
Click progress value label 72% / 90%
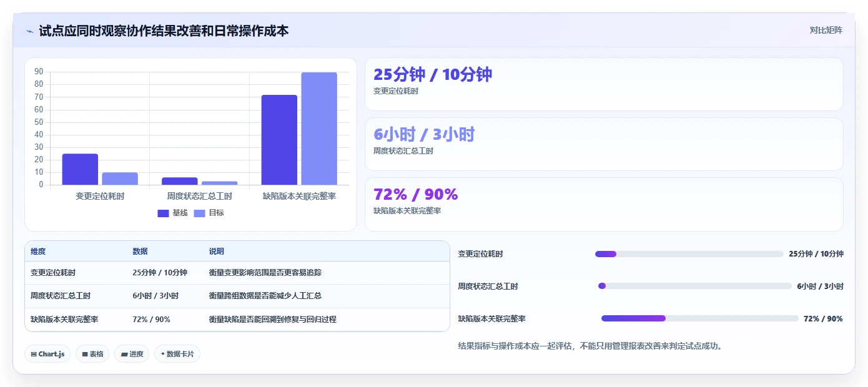(x=823, y=318)
